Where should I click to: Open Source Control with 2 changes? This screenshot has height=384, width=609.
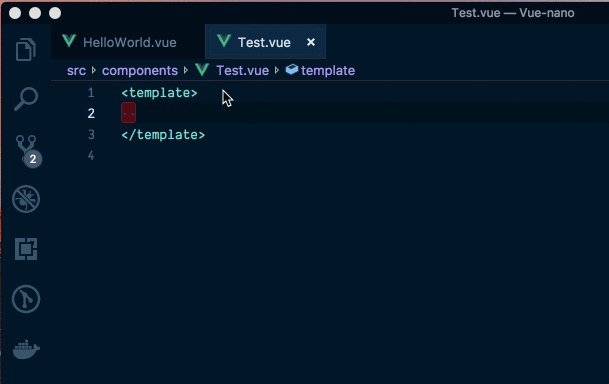[28, 151]
